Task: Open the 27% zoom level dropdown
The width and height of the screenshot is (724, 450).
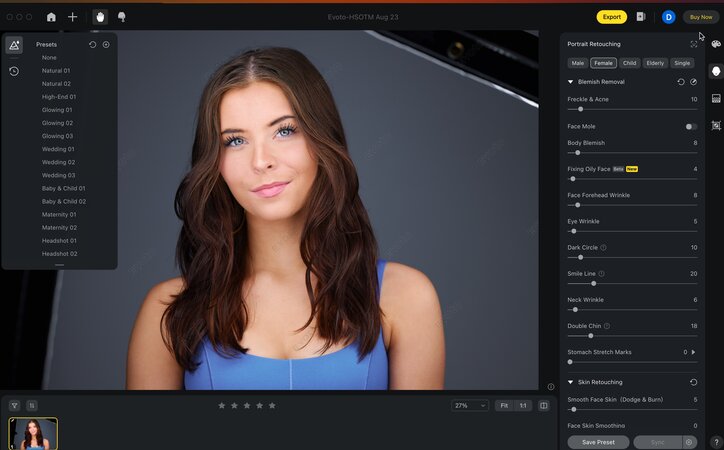Action: pyautogui.click(x=469, y=406)
